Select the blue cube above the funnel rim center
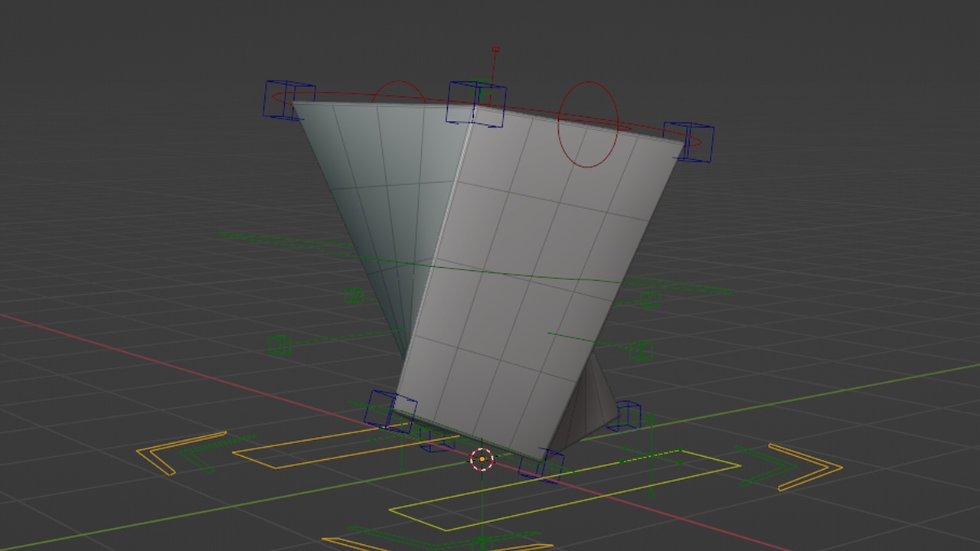The height and width of the screenshot is (551, 980). (475, 103)
